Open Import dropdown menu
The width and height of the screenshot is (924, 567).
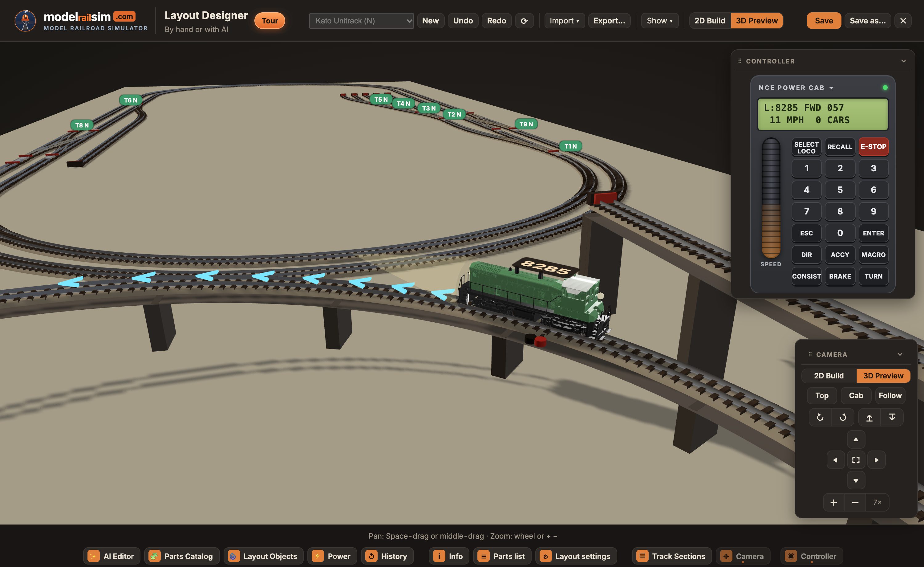coord(564,21)
